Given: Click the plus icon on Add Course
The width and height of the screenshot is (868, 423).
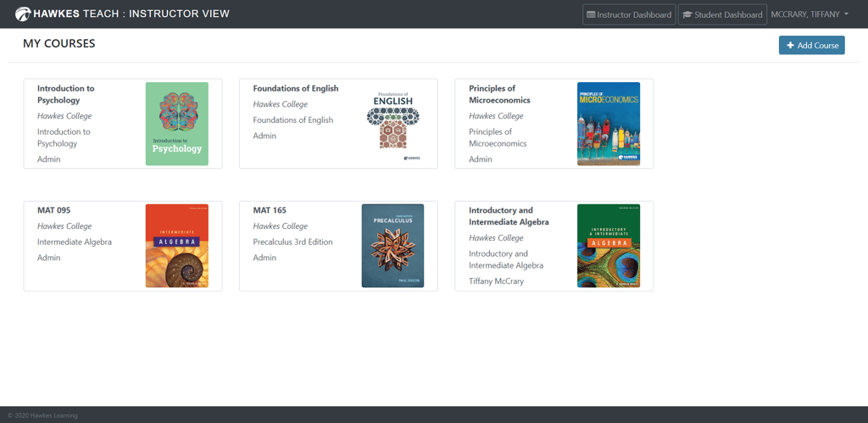Looking at the screenshot, I should click(x=790, y=45).
